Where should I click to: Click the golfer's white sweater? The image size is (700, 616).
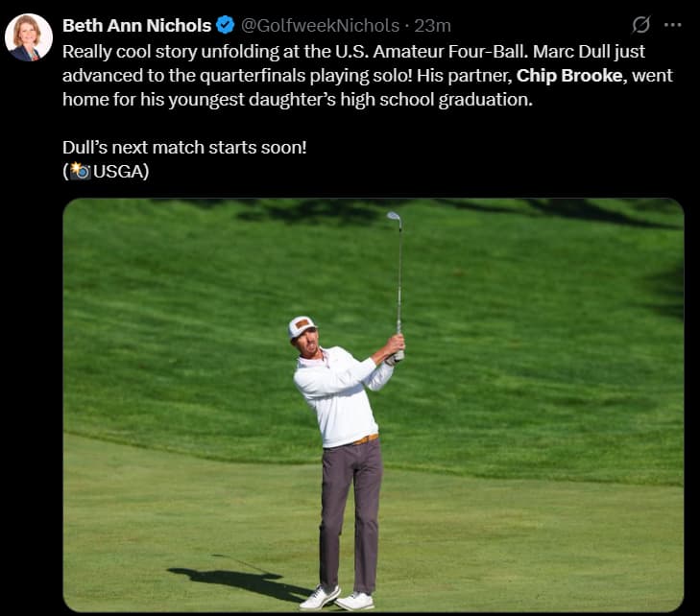coord(336,393)
